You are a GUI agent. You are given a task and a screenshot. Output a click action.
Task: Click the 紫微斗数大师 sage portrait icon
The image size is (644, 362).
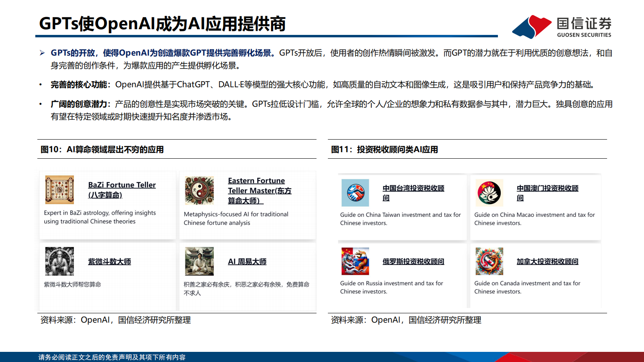click(60, 261)
